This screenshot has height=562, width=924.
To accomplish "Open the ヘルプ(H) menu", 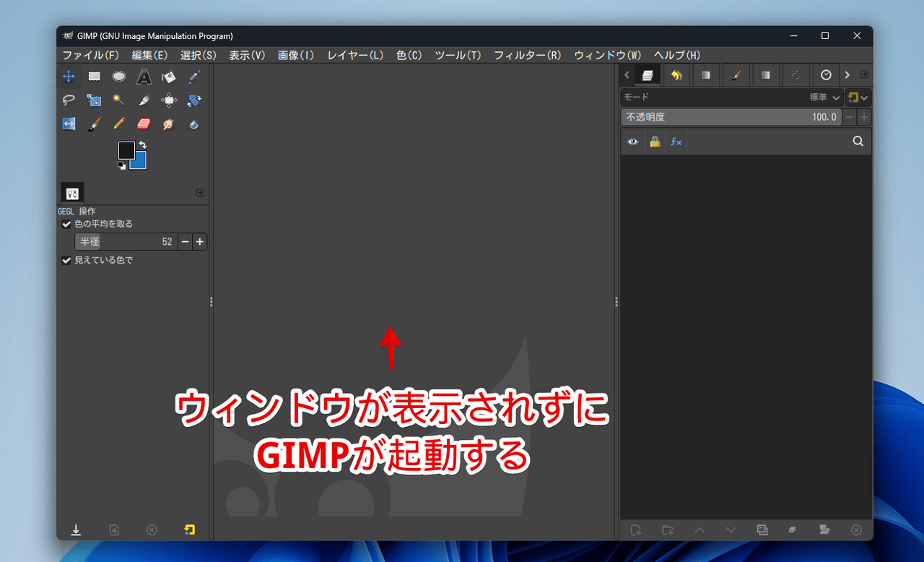I will 677,55.
